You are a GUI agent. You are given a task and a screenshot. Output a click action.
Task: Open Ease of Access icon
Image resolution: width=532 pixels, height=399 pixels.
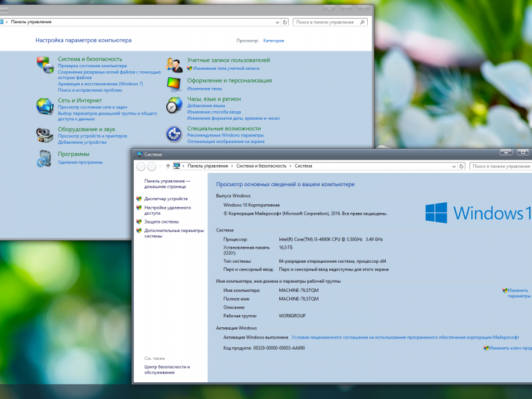coord(174,134)
